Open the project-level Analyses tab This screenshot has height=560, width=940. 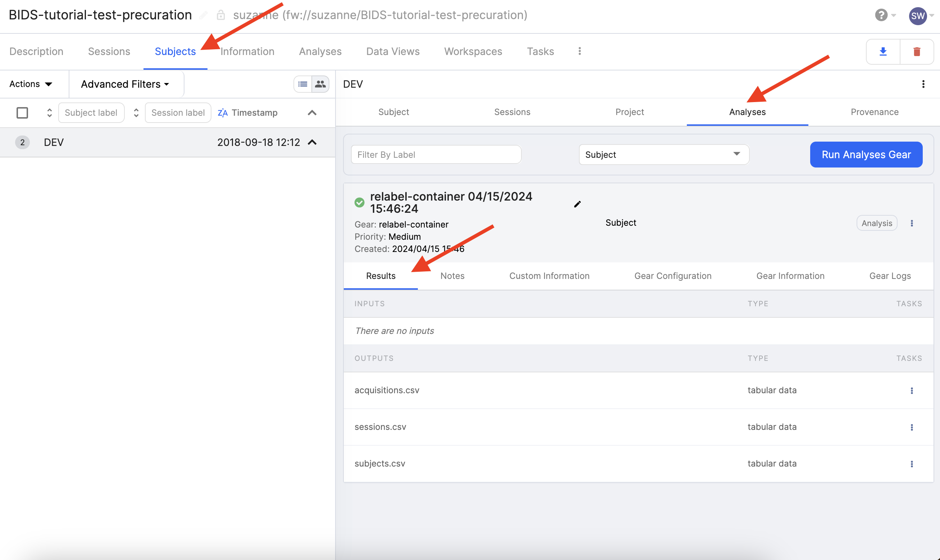[x=320, y=51]
